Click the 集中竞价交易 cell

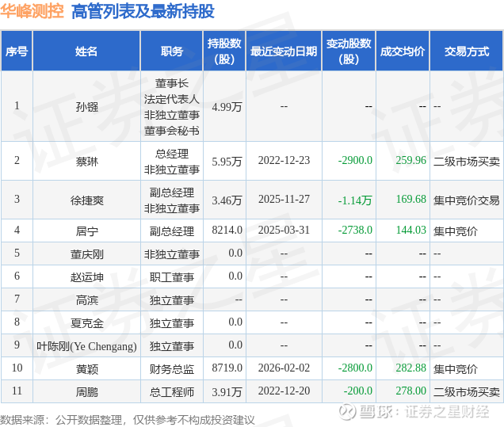coord(467,200)
